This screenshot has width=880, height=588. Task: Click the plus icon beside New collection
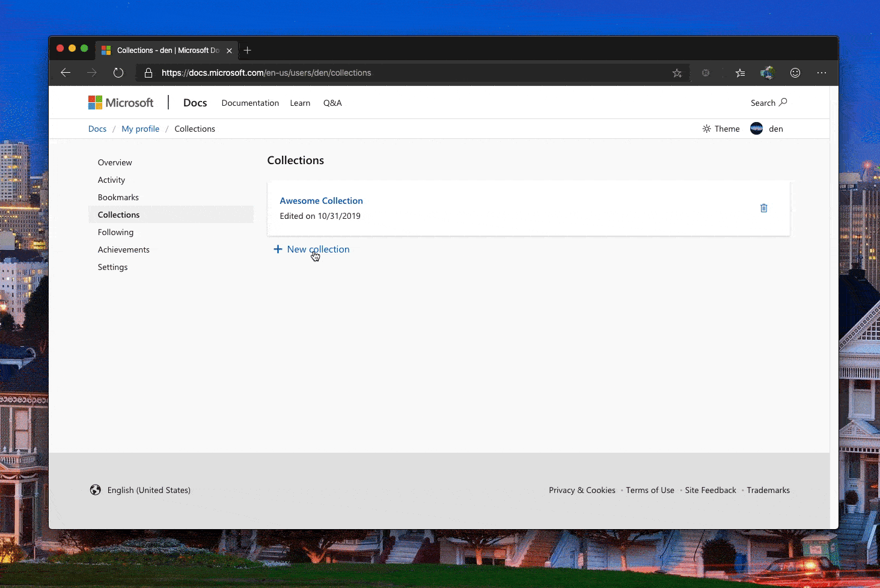[278, 249]
